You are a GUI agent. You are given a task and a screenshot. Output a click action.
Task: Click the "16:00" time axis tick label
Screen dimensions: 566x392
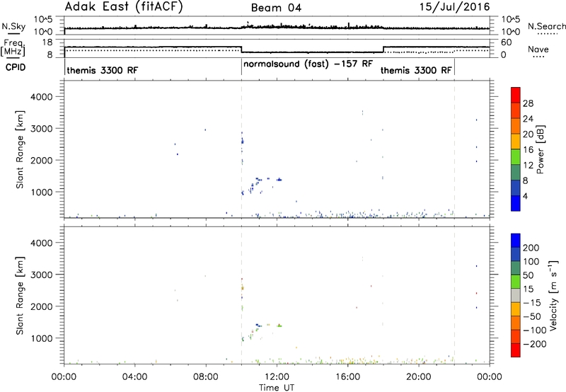[347, 377]
